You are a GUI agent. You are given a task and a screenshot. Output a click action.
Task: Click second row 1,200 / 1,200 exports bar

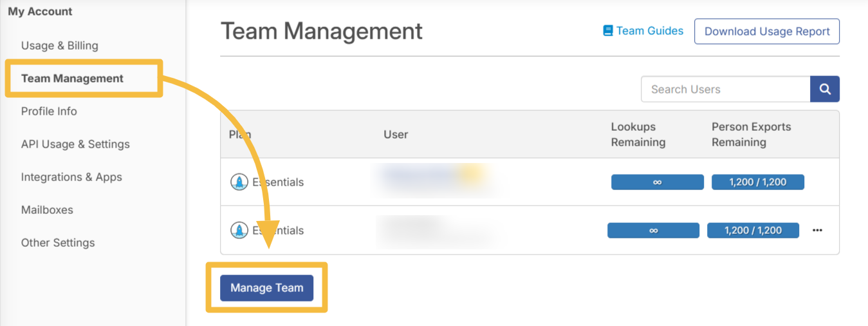(x=753, y=231)
